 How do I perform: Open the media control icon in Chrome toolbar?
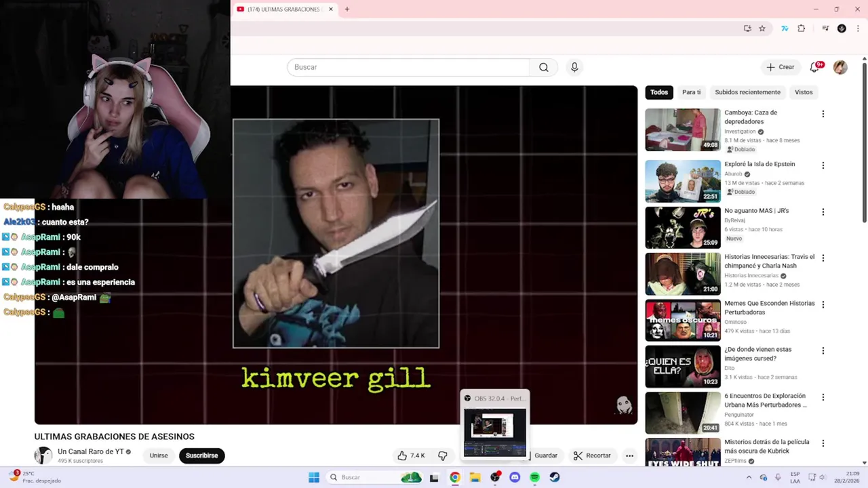point(825,28)
